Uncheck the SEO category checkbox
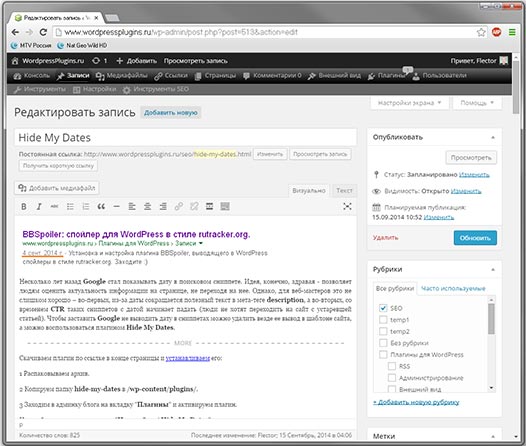Image resolution: width=526 pixels, height=446 pixels. 383,308
